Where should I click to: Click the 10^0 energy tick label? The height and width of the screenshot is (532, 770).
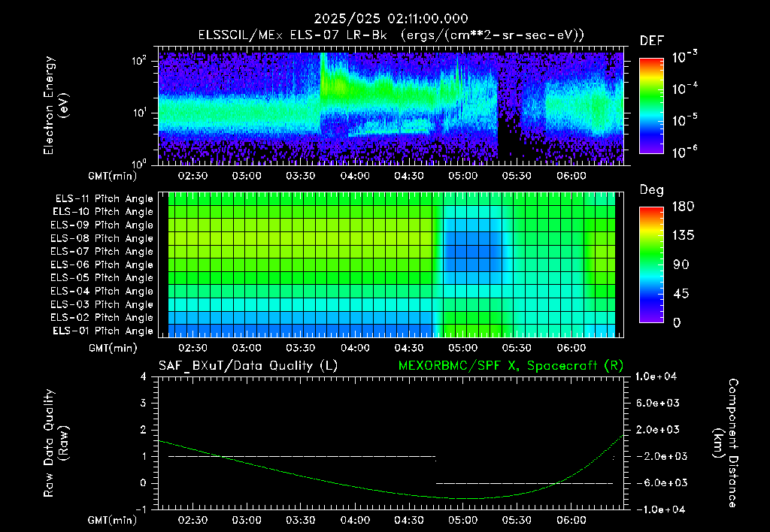pos(139,164)
